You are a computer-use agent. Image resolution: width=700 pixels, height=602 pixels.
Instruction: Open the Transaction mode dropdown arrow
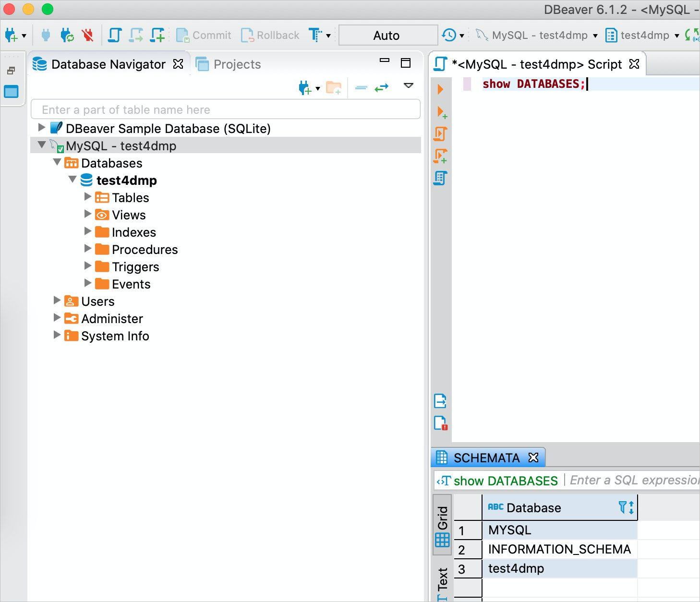[x=328, y=36]
